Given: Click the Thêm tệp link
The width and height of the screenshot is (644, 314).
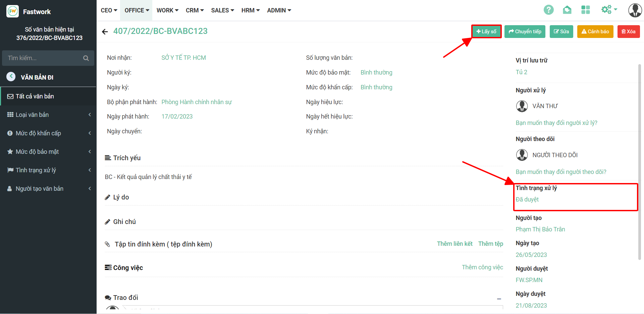Looking at the screenshot, I should click(490, 244).
